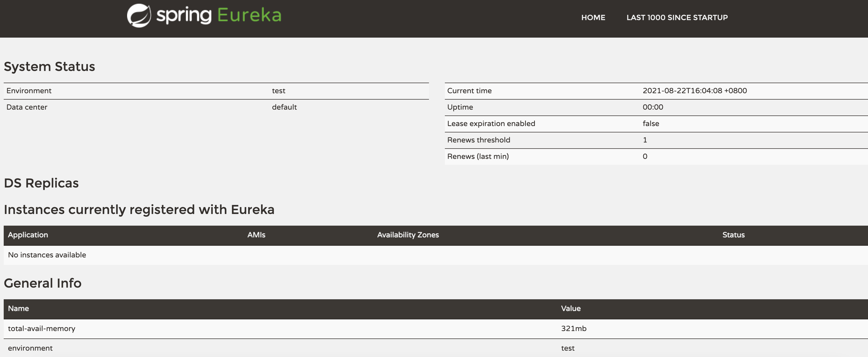Screen dimensions: 868x357
Task: Select the System Status heading
Action: [50, 66]
